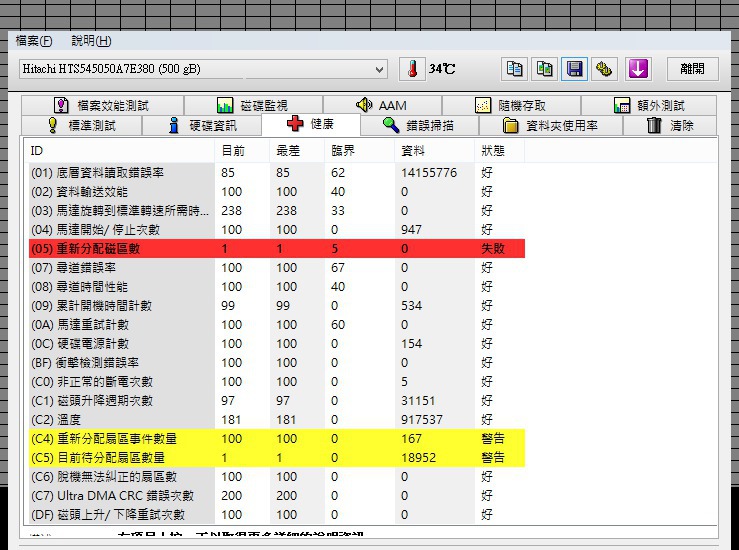This screenshot has height=550, width=739.
Task: Select row (C1) 磁頭升降週期次數
Action: (277, 401)
